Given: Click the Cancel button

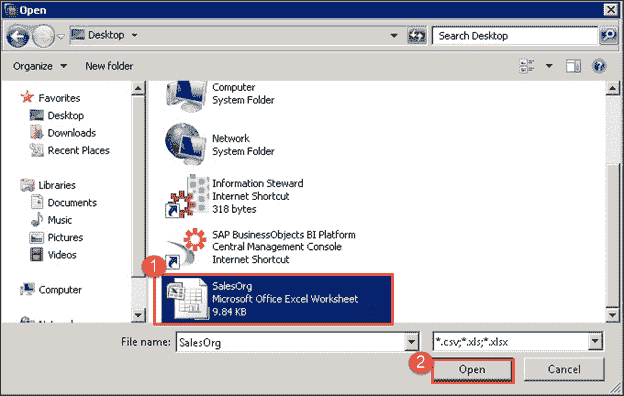Looking at the screenshot, I should click(564, 370).
